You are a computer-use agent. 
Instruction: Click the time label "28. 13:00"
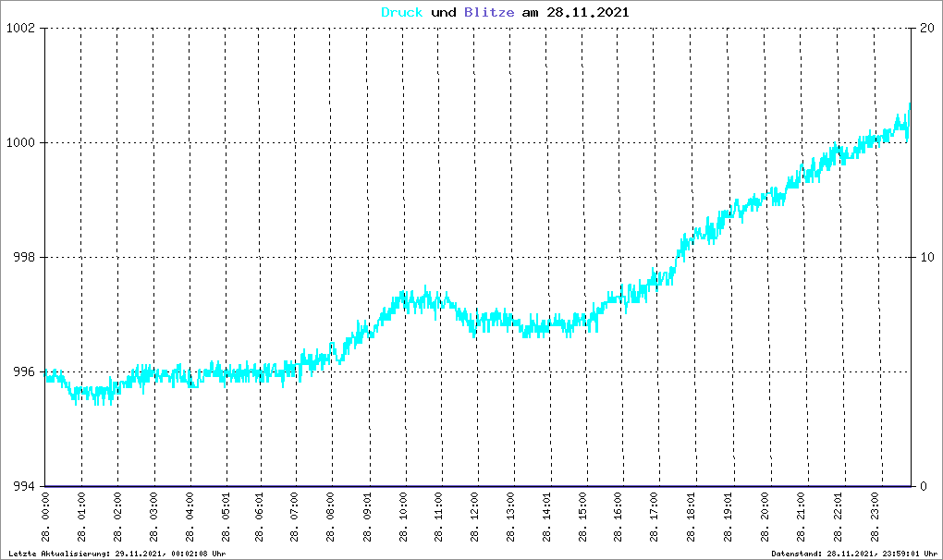(x=510, y=517)
